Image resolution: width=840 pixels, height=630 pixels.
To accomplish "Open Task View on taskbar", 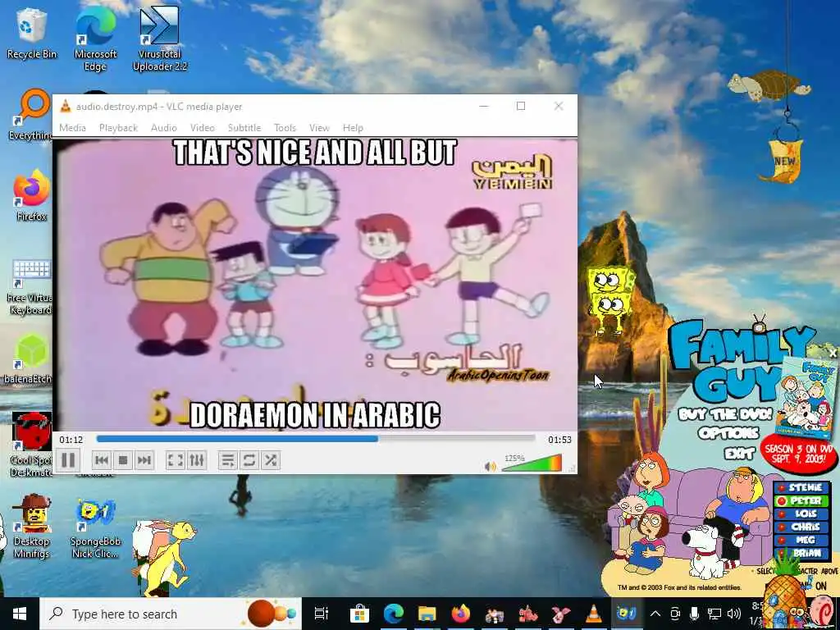I will (x=321, y=614).
